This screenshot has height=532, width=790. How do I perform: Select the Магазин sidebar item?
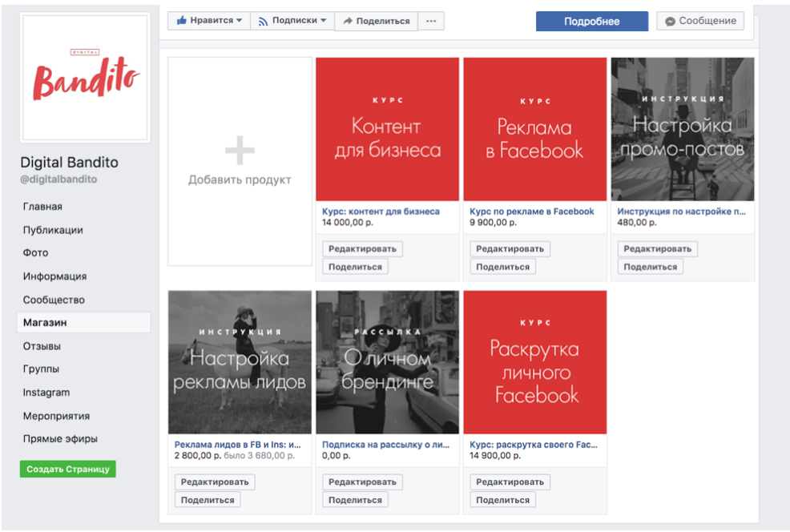(x=83, y=322)
